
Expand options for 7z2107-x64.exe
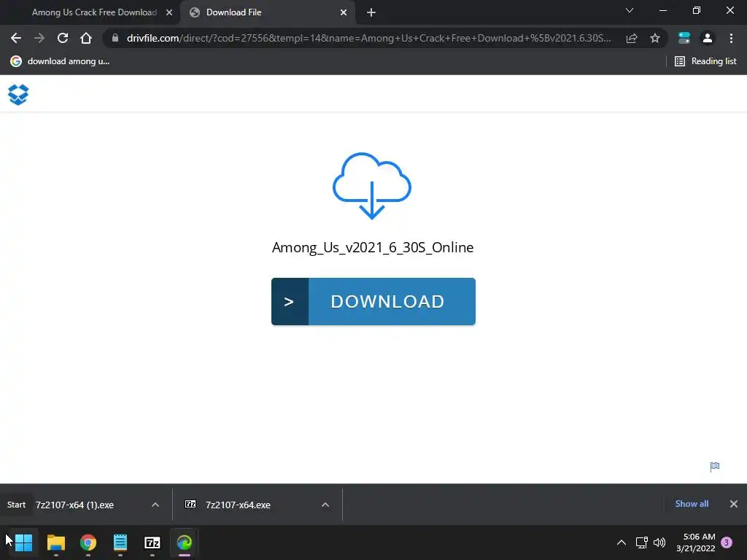point(325,505)
